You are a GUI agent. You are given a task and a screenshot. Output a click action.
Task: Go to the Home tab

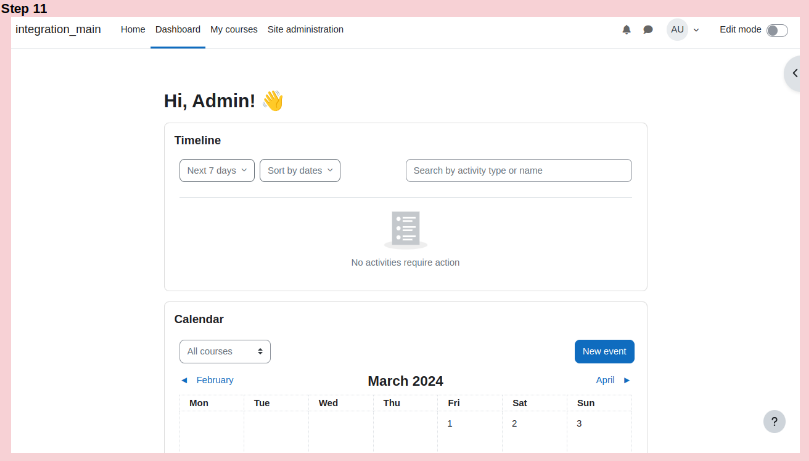coord(133,30)
